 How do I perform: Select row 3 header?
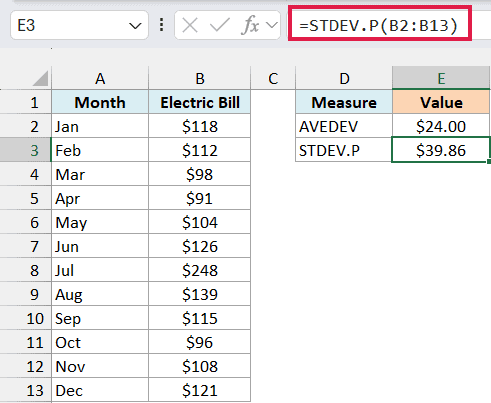coord(26,150)
